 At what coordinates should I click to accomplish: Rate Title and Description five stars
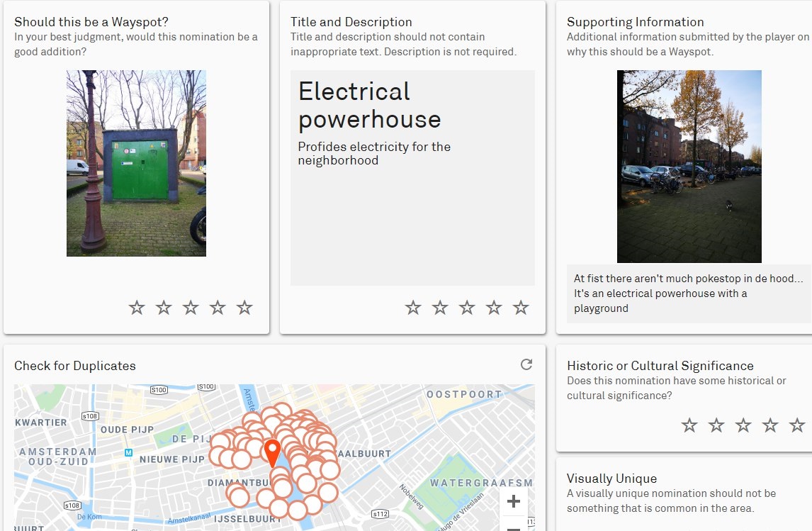[521, 308]
